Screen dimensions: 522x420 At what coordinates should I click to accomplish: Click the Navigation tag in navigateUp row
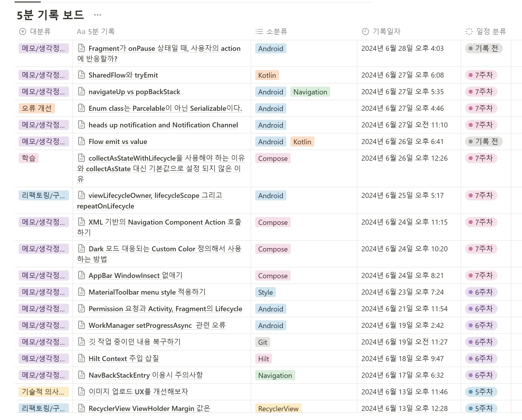point(310,92)
